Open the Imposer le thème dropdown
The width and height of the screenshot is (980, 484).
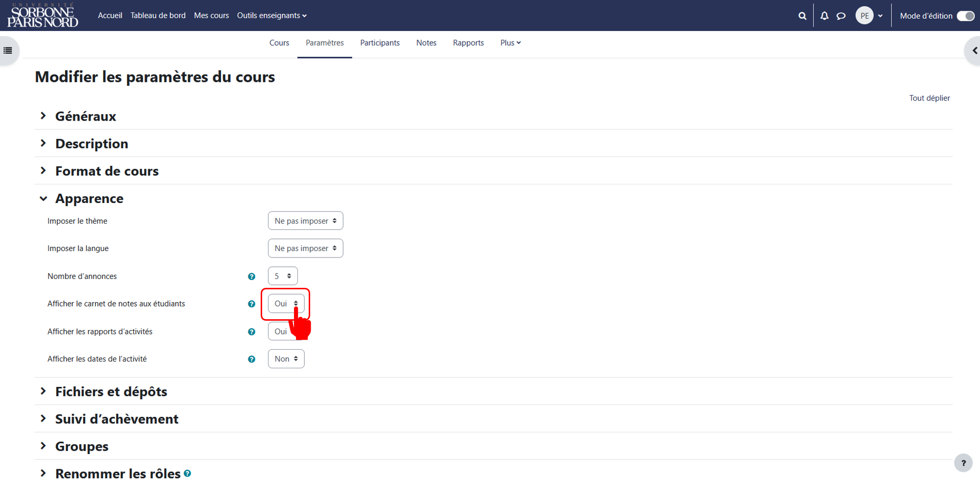pos(305,221)
